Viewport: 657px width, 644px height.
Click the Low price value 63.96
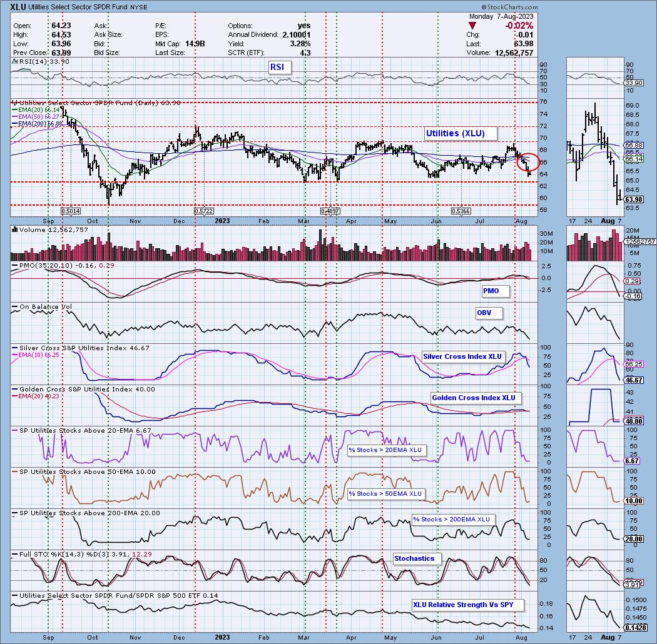[61, 44]
